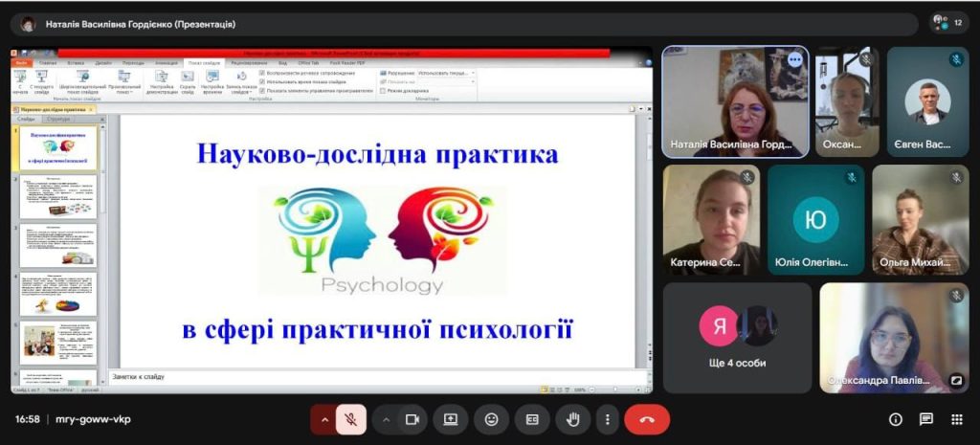Expand the audio settings arrow beside microphone

[x=324, y=419]
